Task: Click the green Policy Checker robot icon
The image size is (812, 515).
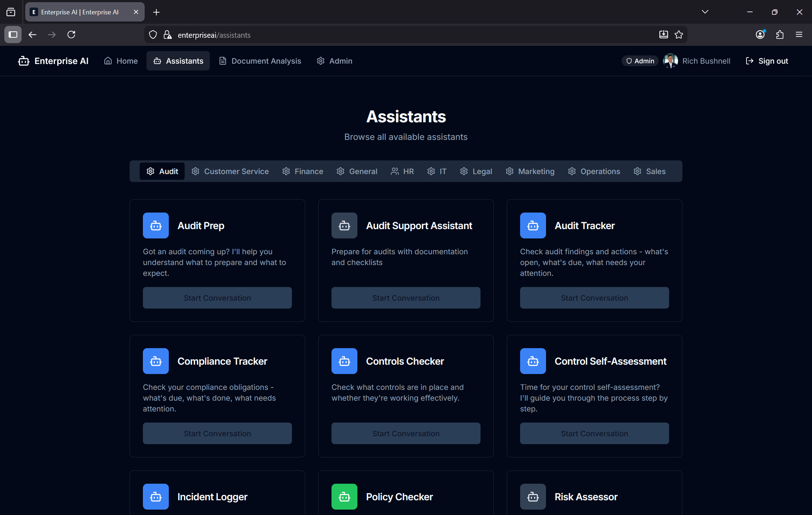Action: pos(344,497)
